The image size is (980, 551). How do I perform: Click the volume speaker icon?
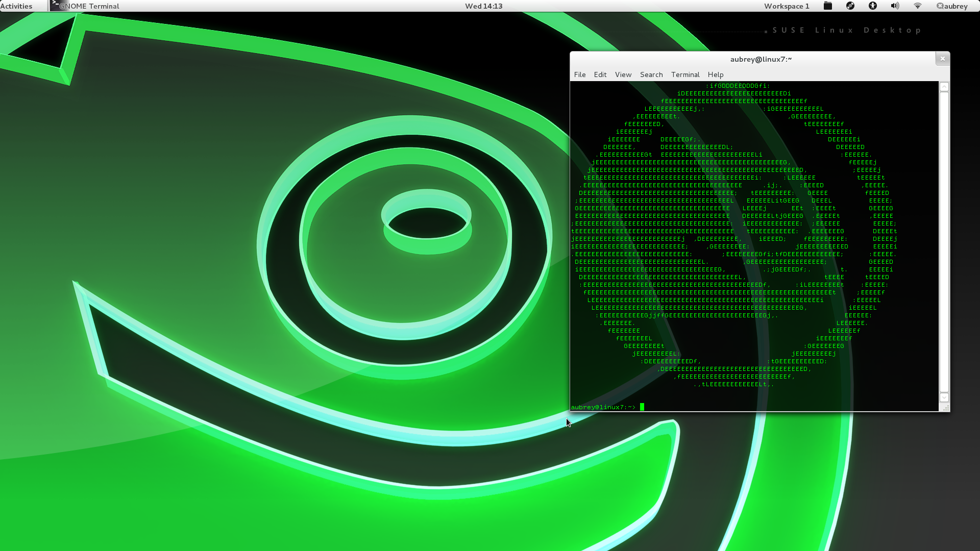click(x=895, y=6)
